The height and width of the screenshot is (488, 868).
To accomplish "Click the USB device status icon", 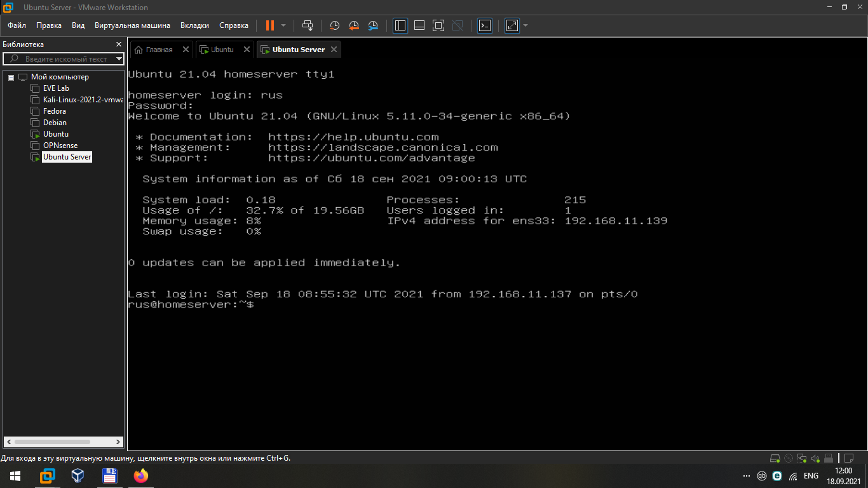I will tap(829, 458).
